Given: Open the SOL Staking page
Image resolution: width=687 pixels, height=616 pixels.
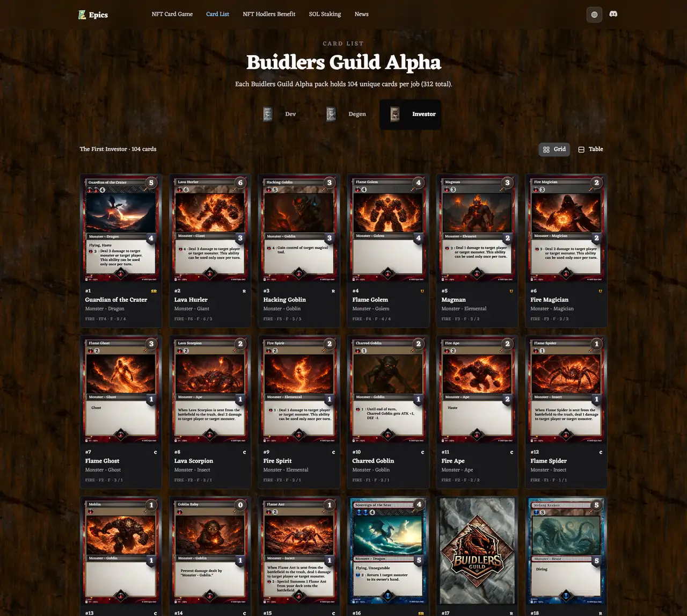Looking at the screenshot, I should pyautogui.click(x=325, y=15).
